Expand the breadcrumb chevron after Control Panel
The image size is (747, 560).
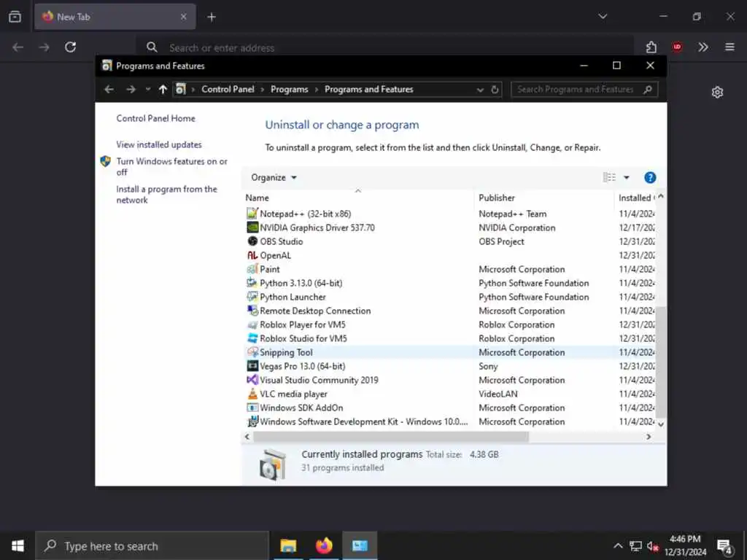pos(262,90)
